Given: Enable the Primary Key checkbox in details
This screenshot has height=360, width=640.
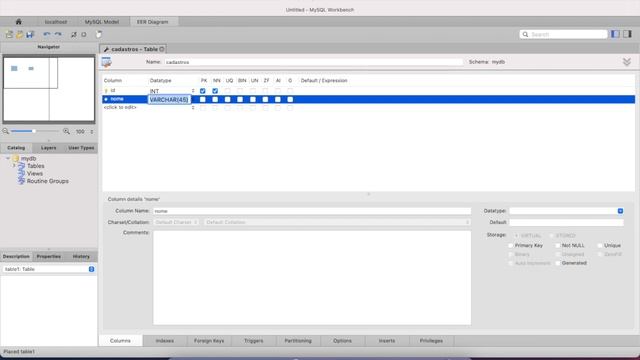Looking at the screenshot, I should tap(511, 246).
